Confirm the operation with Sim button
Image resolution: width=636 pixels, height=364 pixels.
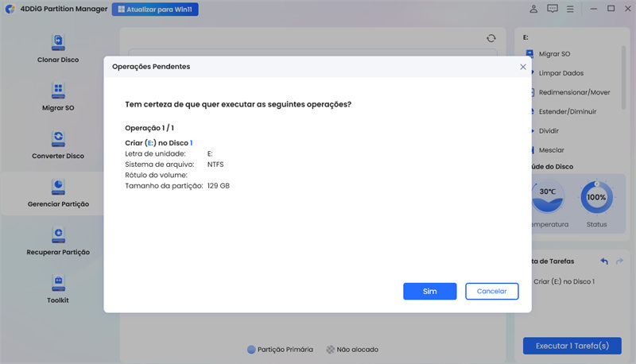(x=429, y=292)
